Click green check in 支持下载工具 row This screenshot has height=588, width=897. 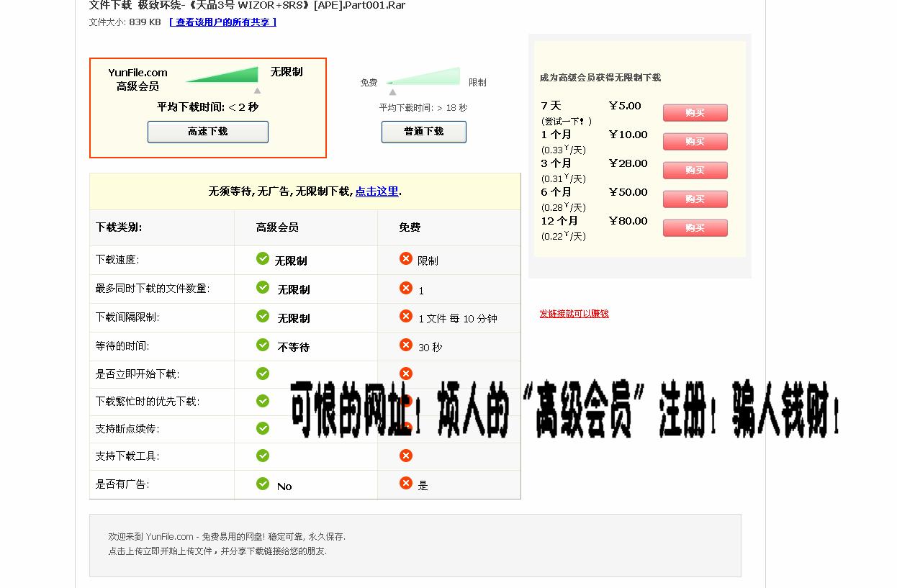click(x=263, y=456)
